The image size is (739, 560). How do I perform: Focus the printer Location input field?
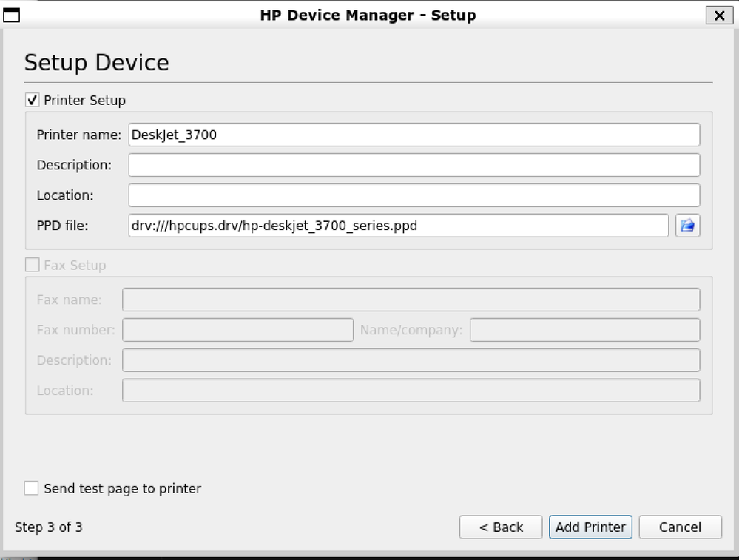tap(414, 195)
